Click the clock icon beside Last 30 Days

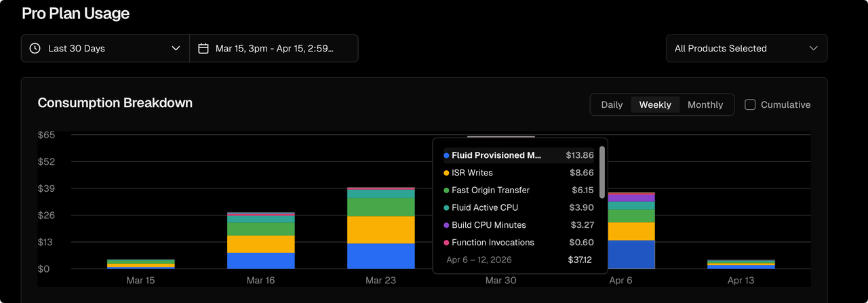click(x=35, y=49)
